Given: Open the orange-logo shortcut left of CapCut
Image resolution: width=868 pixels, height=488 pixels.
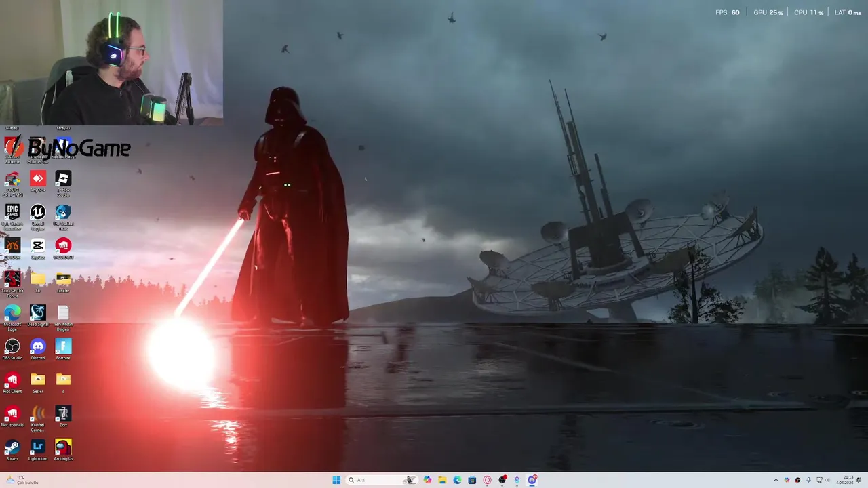Looking at the screenshot, I should tap(12, 249).
